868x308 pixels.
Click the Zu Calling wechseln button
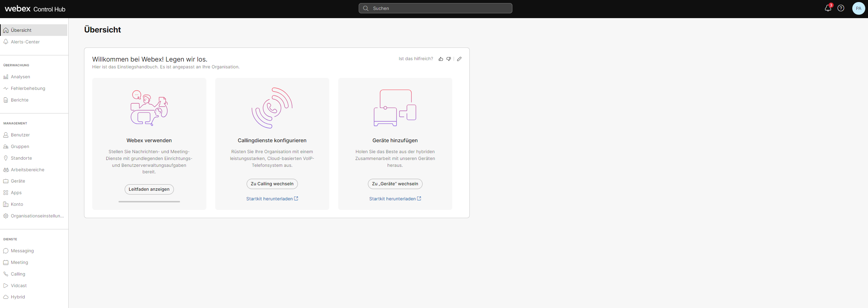coord(272,184)
